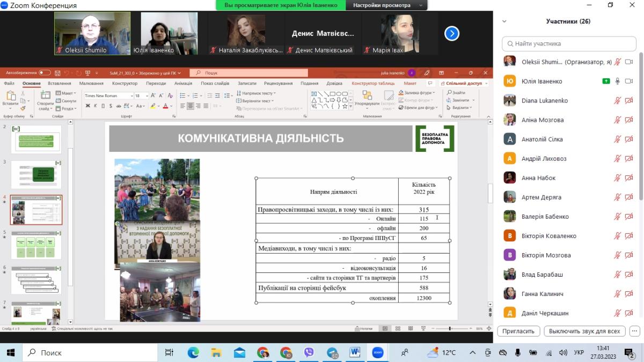
Task: Toggle the Автозбереження autosave switch
Action: pyautogui.click(x=45, y=72)
